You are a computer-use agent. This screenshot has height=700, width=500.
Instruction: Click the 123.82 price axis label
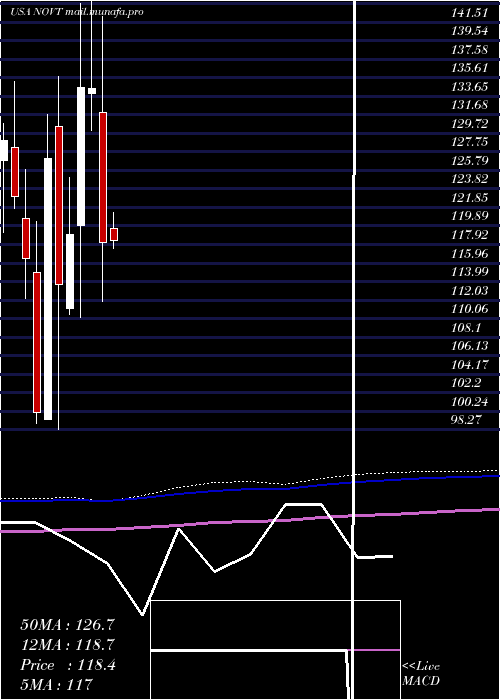coord(470,179)
